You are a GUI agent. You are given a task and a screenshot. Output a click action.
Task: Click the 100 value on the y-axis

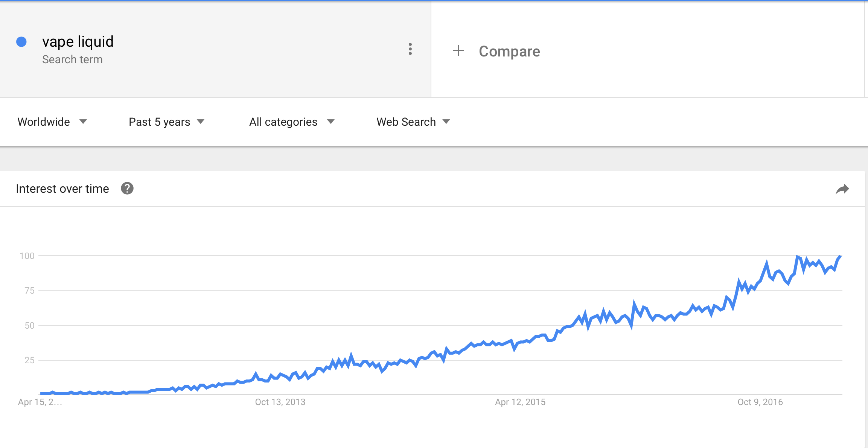27,256
